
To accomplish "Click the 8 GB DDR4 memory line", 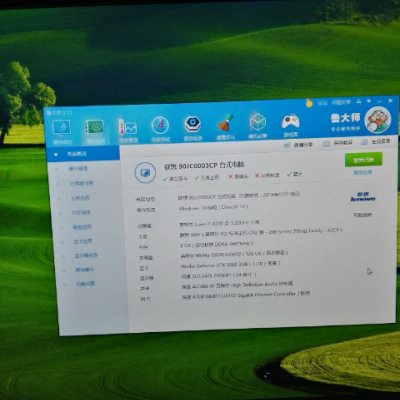I will [217, 244].
